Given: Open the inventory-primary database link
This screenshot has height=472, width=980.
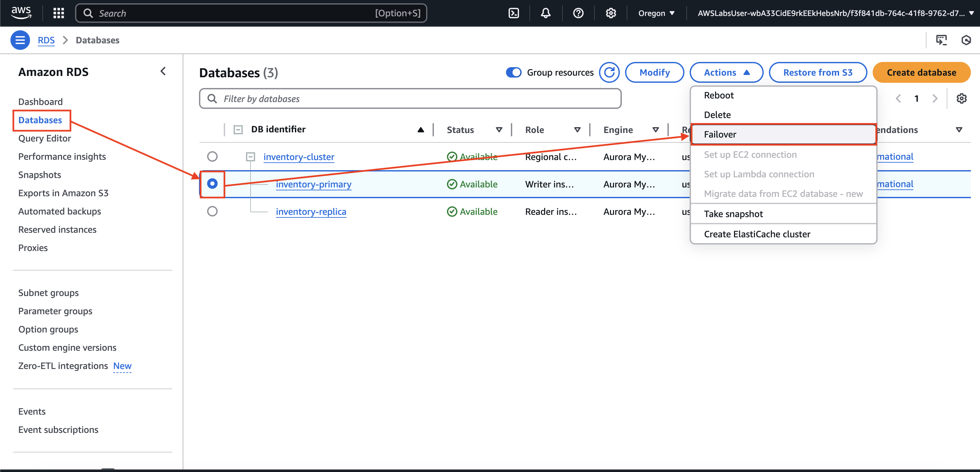Looking at the screenshot, I should pos(313,184).
